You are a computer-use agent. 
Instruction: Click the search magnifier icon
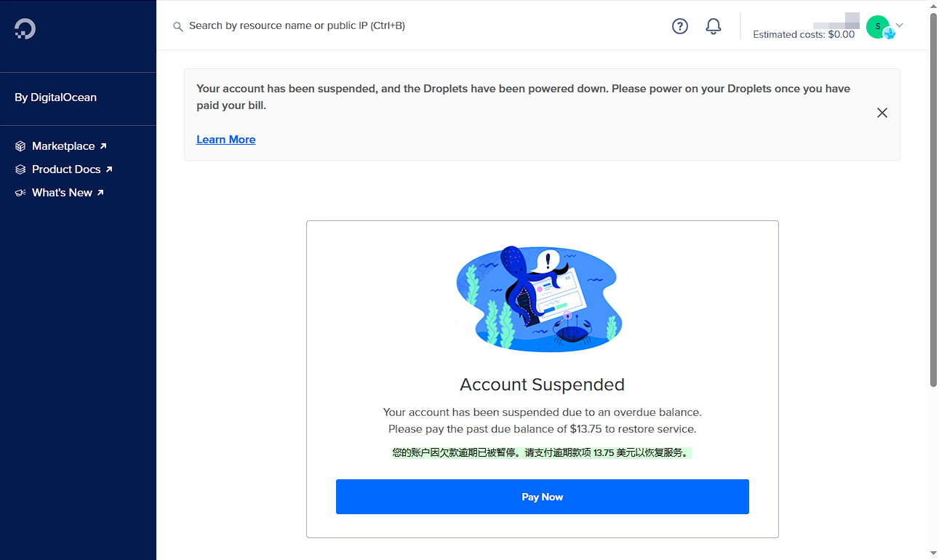177,27
